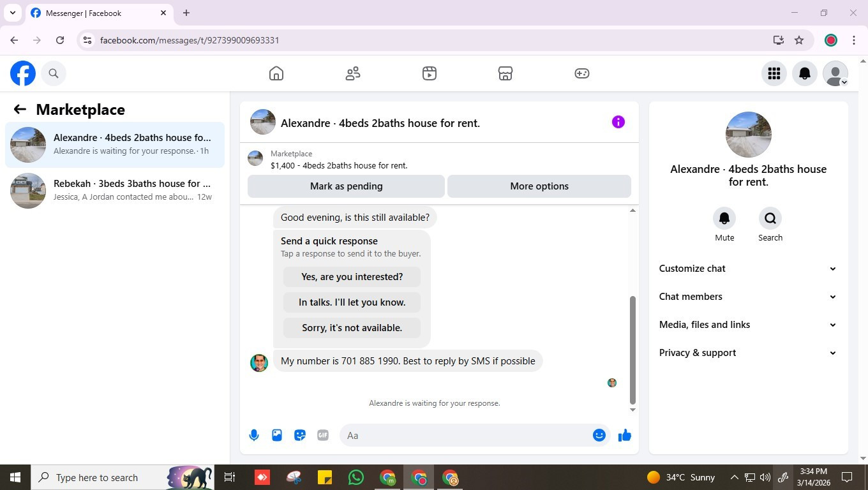Viewport: 868px width, 490px height.
Task: View site information icon in address bar
Action: 87,40
